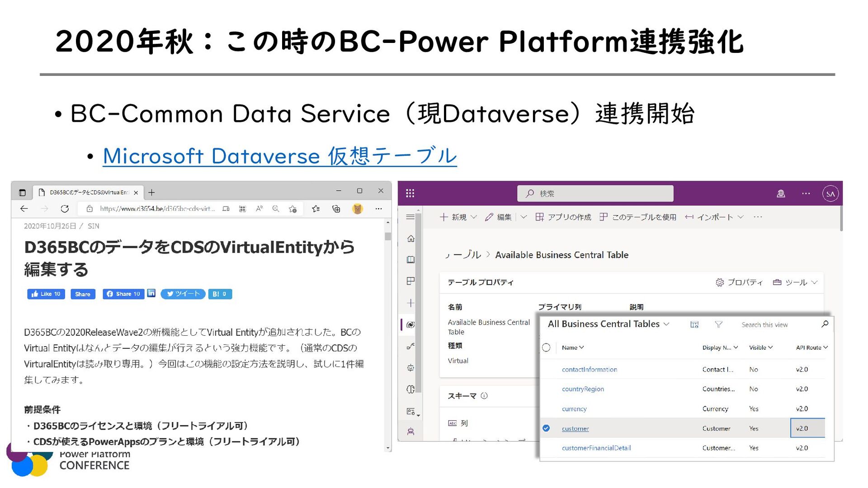Viewport: 868px width, 488px height.
Task: Click Facebook Share 10 button
Action: coord(123,294)
